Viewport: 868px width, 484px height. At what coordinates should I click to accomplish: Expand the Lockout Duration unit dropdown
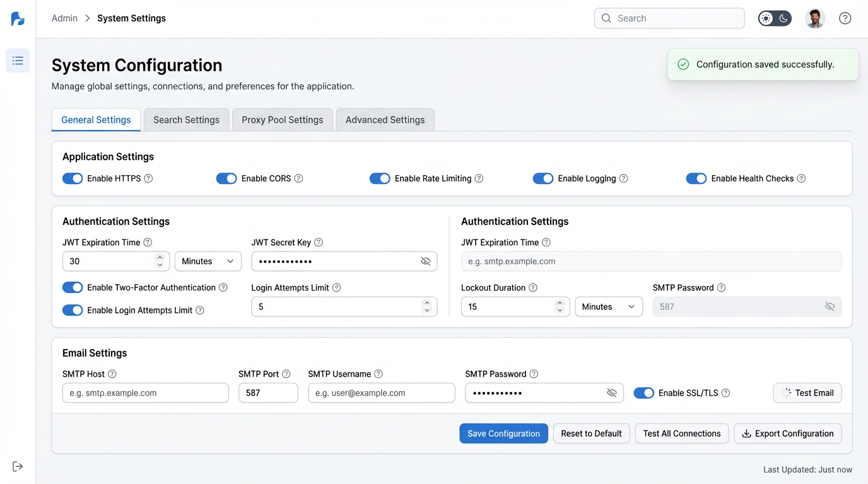pyautogui.click(x=608, y=307)
